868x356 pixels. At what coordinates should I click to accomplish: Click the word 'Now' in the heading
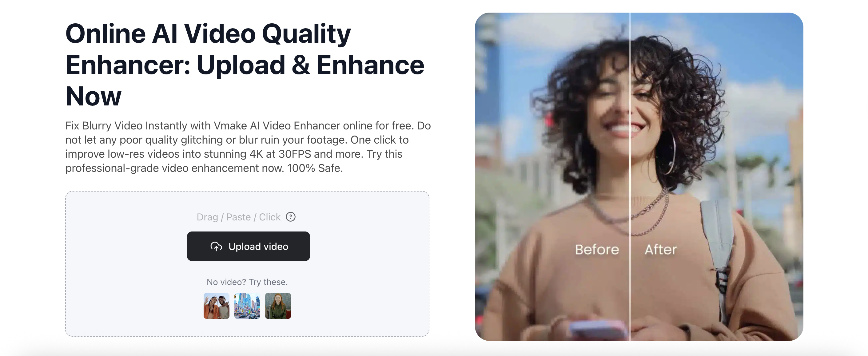(93, 96)
